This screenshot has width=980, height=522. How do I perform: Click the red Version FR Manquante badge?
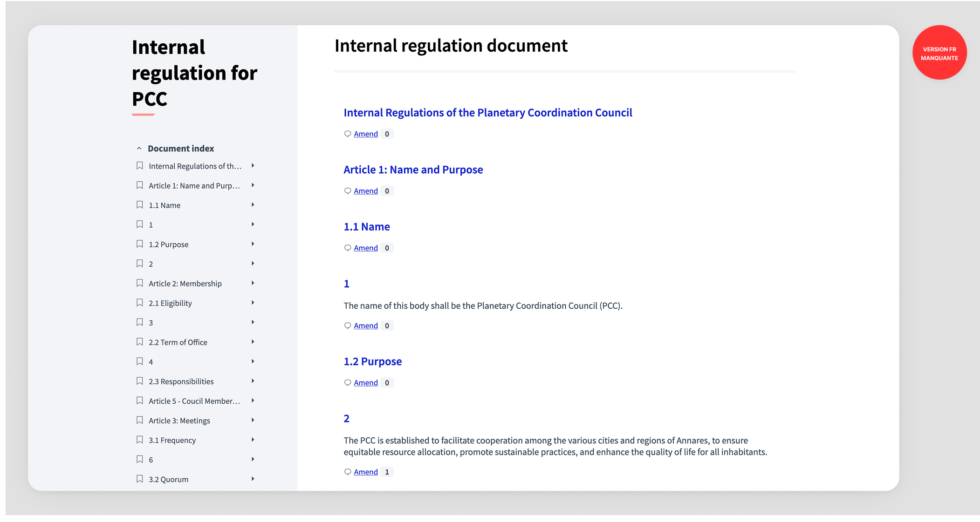coord(939,53)
